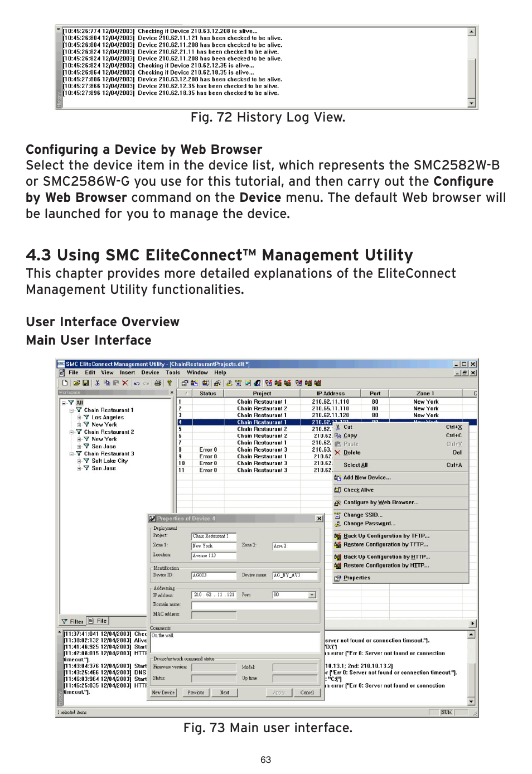532x774 pixels.
Task: Collapse the Chain Restaurant 2 tree node
Action: tap(71, 432)
